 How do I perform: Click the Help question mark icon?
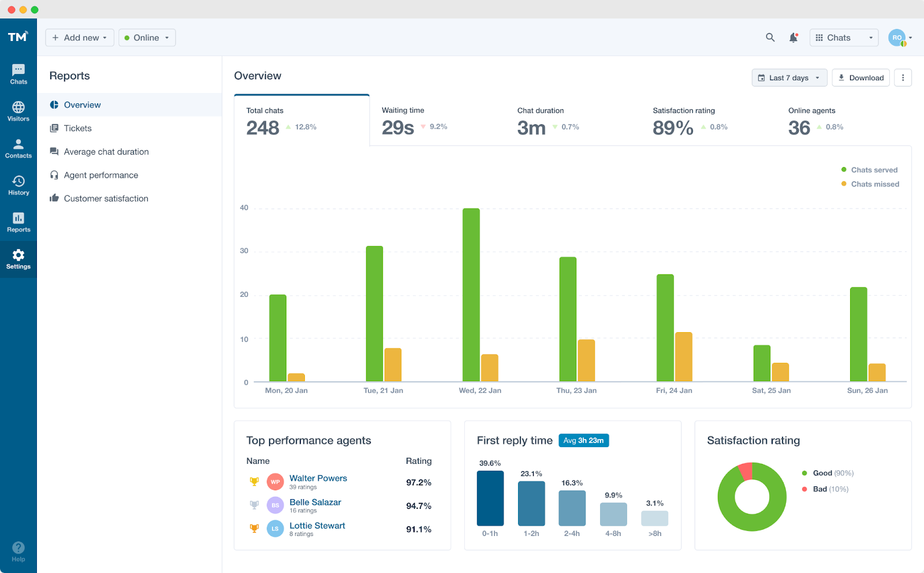pos(18,547)
